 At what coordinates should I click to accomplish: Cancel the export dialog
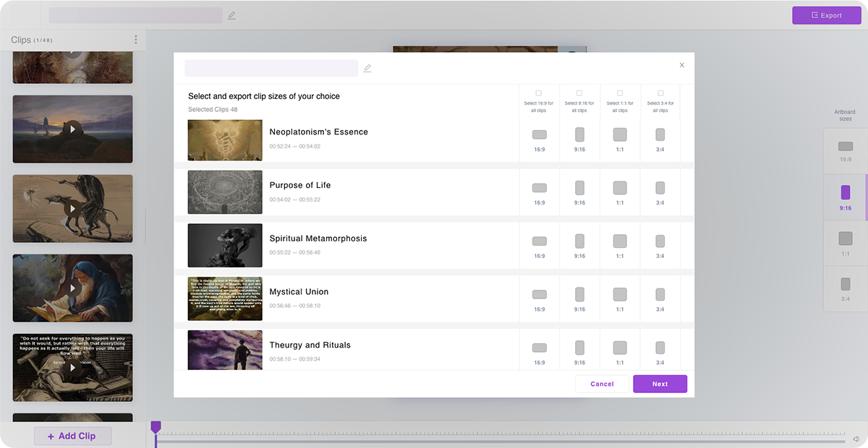(602, 384)
